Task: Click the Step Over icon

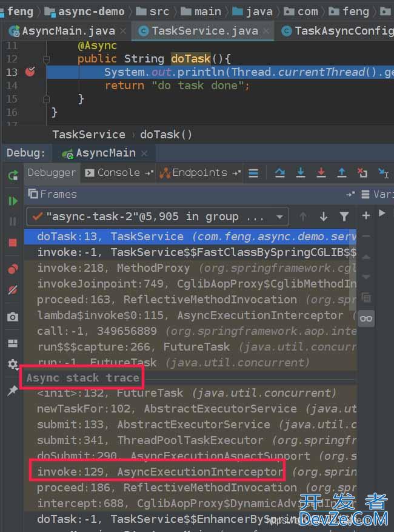Action: click(279, 173)
